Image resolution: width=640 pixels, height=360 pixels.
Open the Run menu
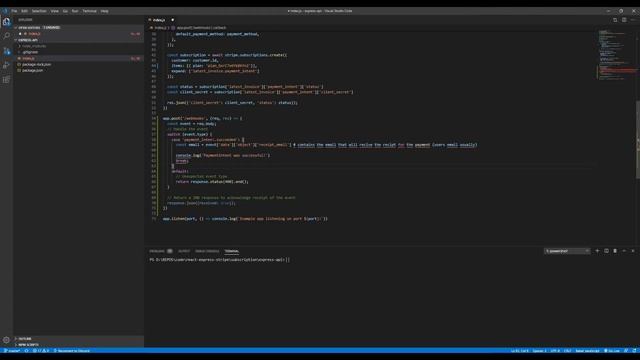75,11
